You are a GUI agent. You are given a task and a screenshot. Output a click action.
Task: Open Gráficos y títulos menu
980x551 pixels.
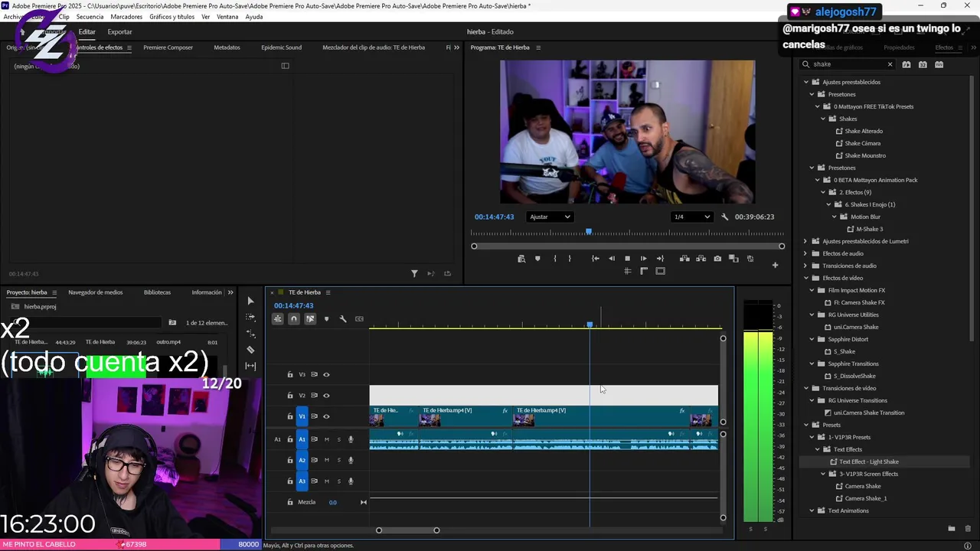tap(171, 17)
